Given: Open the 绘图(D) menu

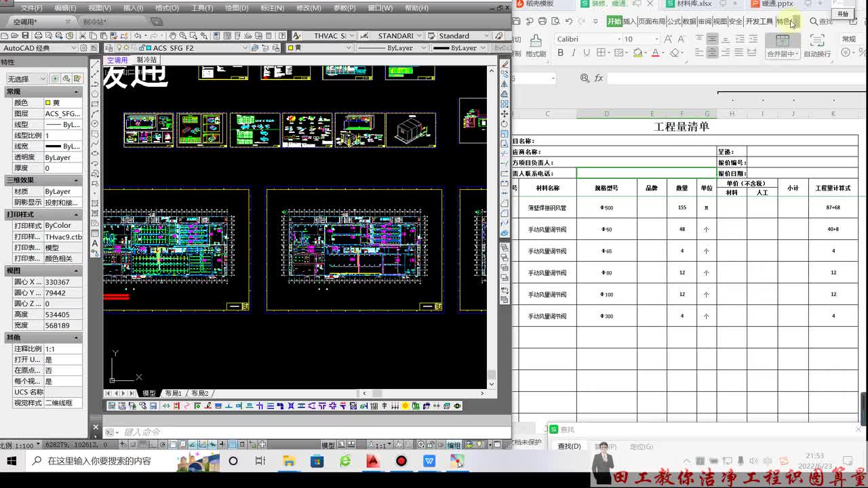Looking at the screenshot, I should pos(237,8).
